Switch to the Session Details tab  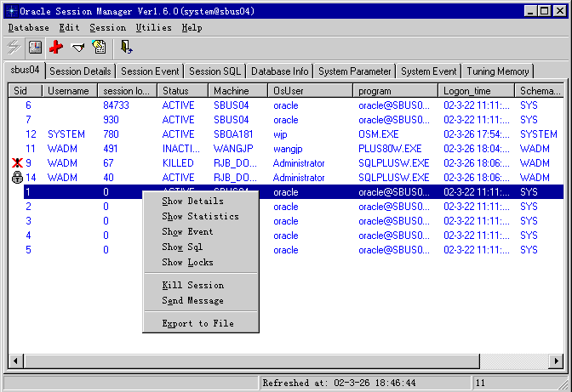pyautogui.click(x=80, y=71)
